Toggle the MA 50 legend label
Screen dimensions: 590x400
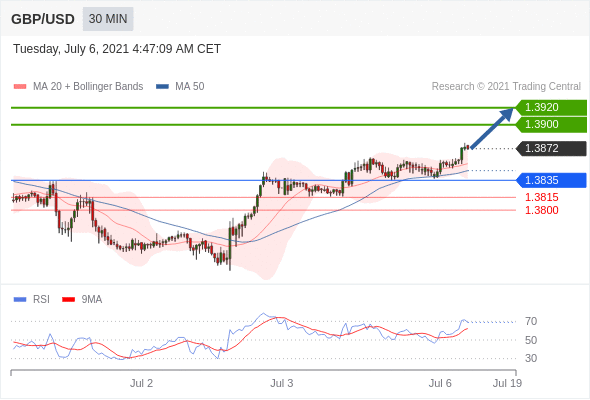[x=190, y=87]
